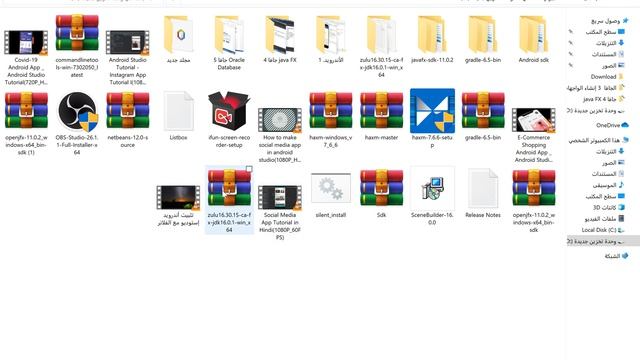Image resolution: width=640 pixels, height=360 pixels.
Task: Open This PC (هذا الكمبيوتر الشخصي)
Action: (x=599, y=140)
